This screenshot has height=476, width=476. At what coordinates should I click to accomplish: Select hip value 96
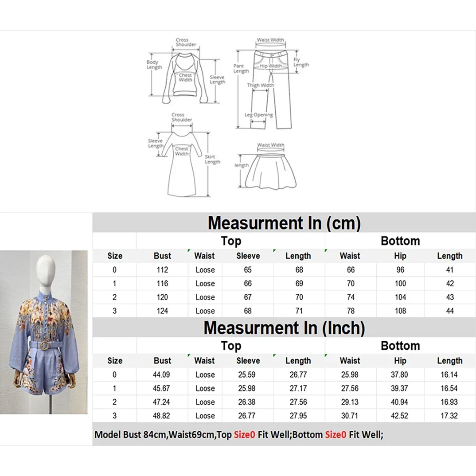click(400, 269)
